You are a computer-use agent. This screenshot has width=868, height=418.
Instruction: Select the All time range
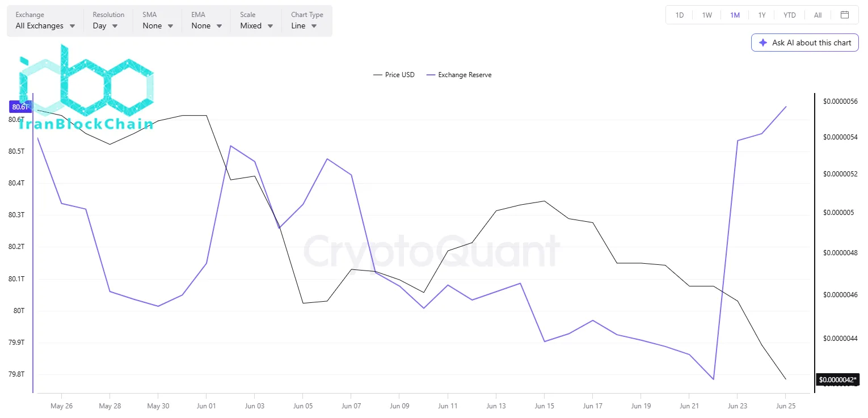pos(818,15)
